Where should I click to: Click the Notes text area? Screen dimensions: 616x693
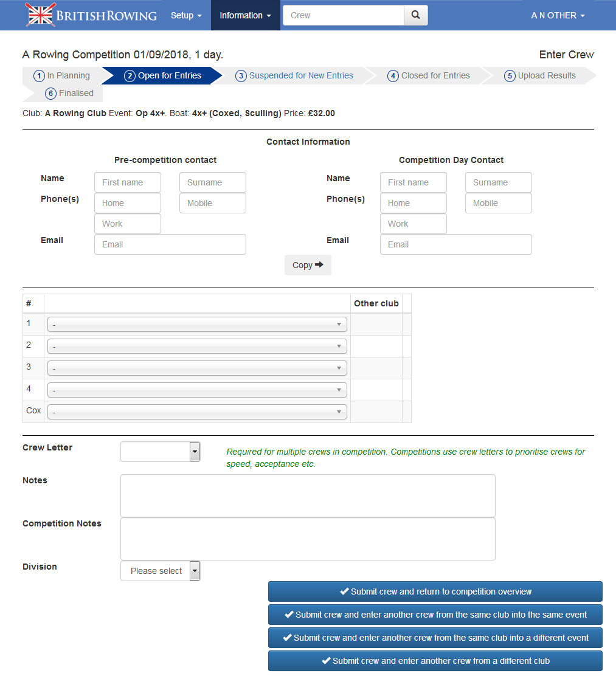click(308, 495)
